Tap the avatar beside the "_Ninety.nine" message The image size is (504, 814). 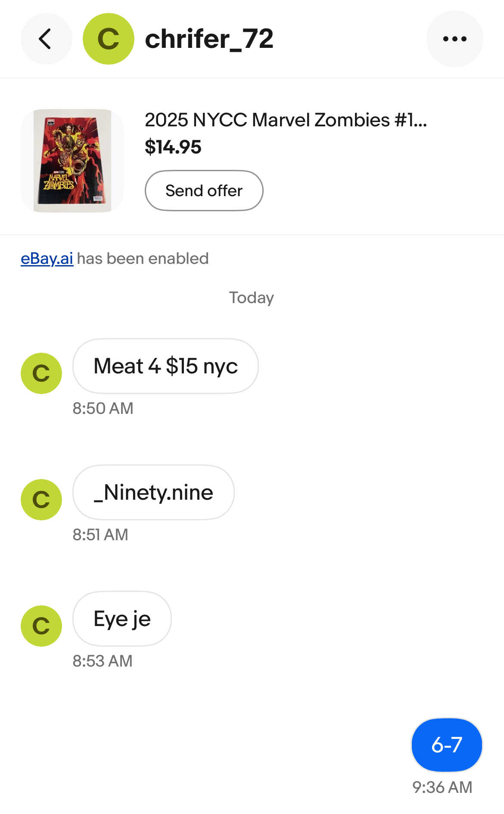[x=41, y=499]
